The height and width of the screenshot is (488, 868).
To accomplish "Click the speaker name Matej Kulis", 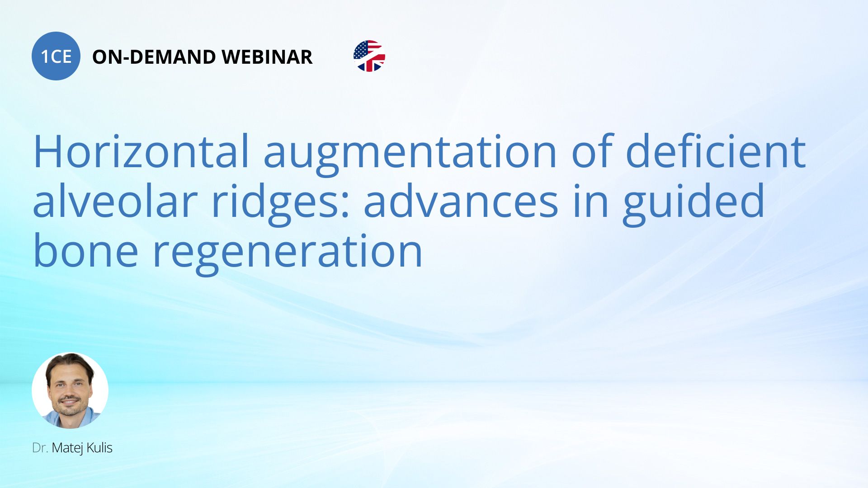I will click(82, 448).
